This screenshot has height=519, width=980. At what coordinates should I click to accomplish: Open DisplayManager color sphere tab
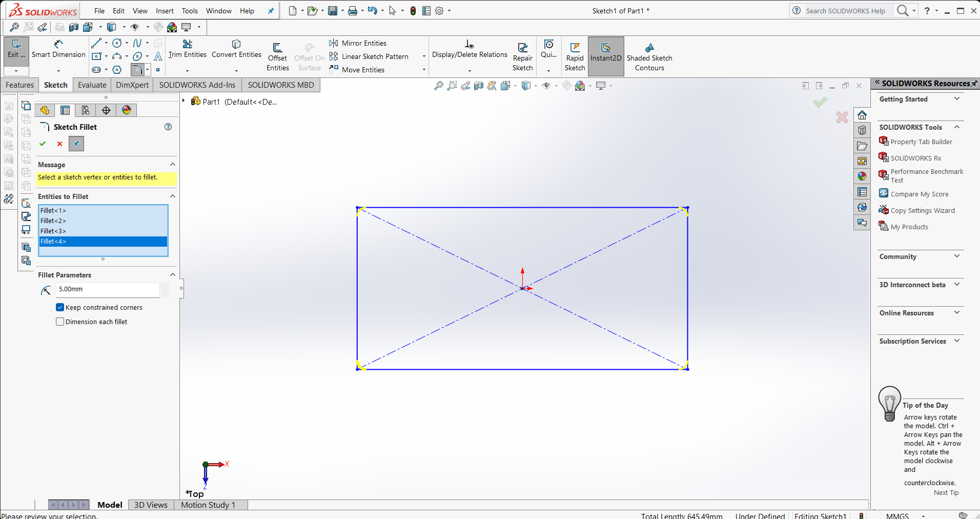point(127,110)
